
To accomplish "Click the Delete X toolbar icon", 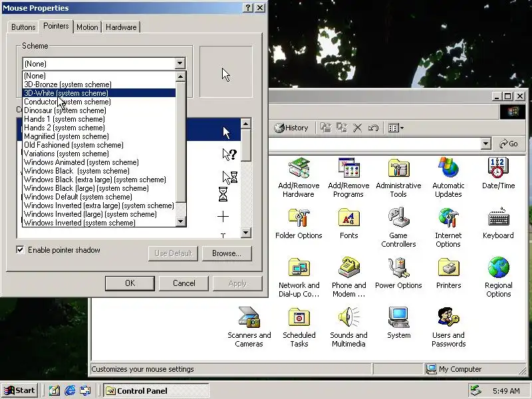I will click(357, 128).
